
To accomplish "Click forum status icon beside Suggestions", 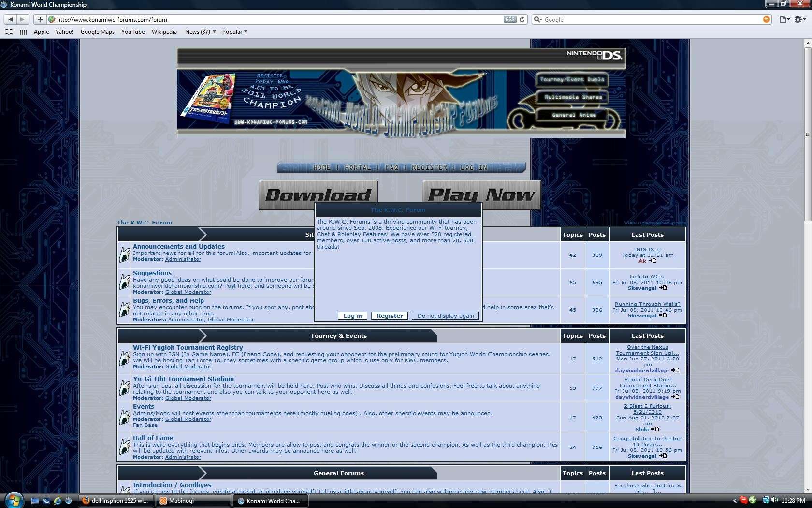I will click(x=125, y=282).
